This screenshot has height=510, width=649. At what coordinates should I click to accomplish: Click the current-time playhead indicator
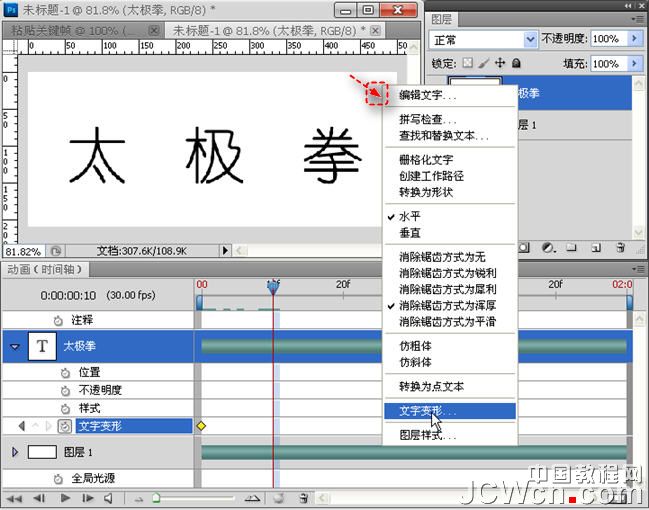tap(273, 286)
